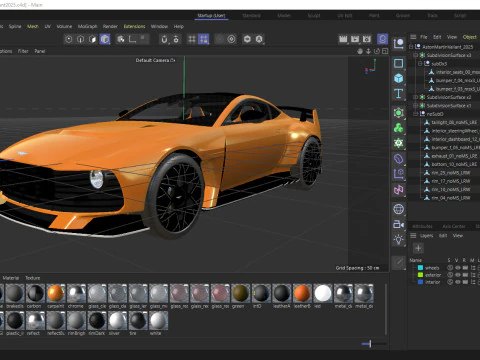The width and height of the screenshot is (480, 360).
Task: Switch to the Sculpt layout tab
Action: pyautogui.click(x=314, y=15)
